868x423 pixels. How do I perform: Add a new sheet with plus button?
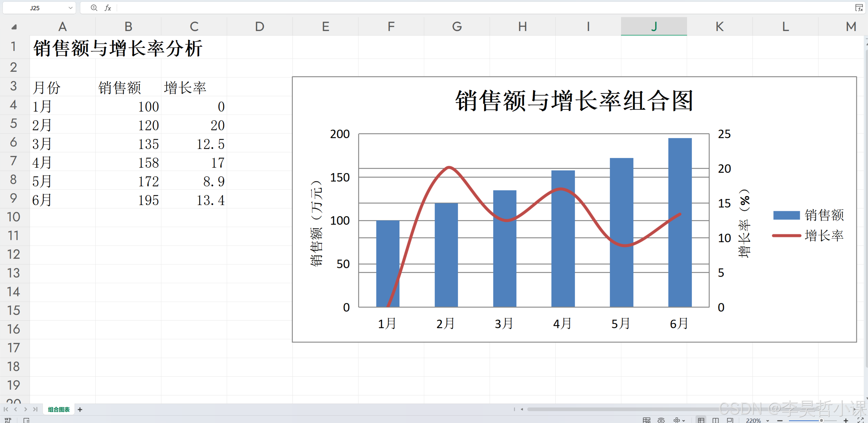[80, 409]
